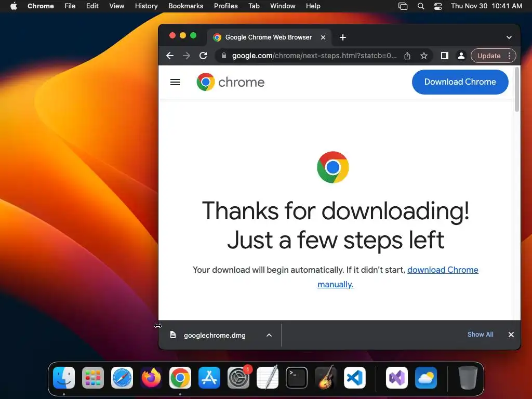
Task: Open the Weather app from the Dock
Action: click(426, 378)
